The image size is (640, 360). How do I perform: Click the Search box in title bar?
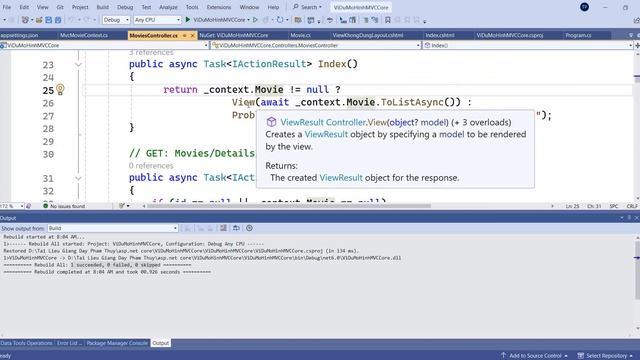coord(307,7)
